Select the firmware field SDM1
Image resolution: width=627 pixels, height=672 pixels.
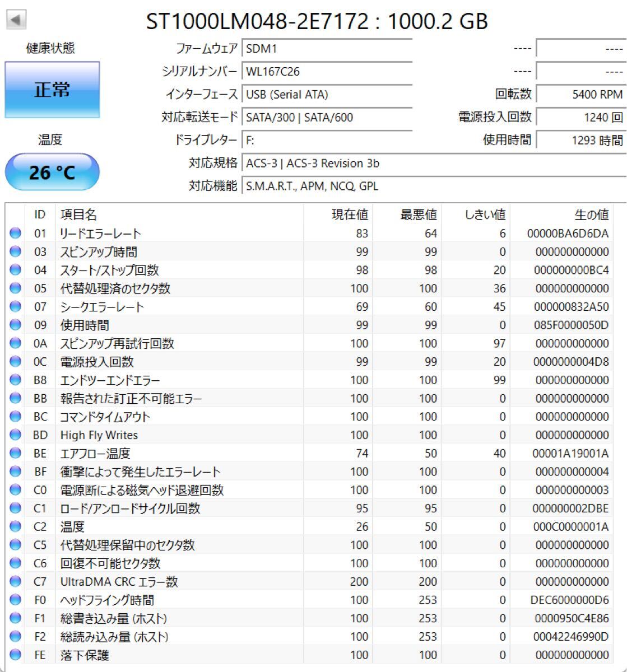[x=327, y=49]
